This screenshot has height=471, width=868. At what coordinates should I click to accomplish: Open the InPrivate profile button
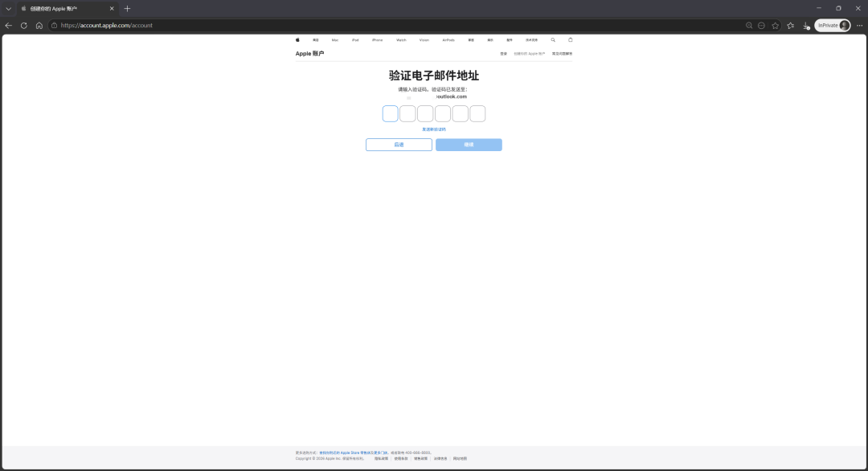pos(833,26)
